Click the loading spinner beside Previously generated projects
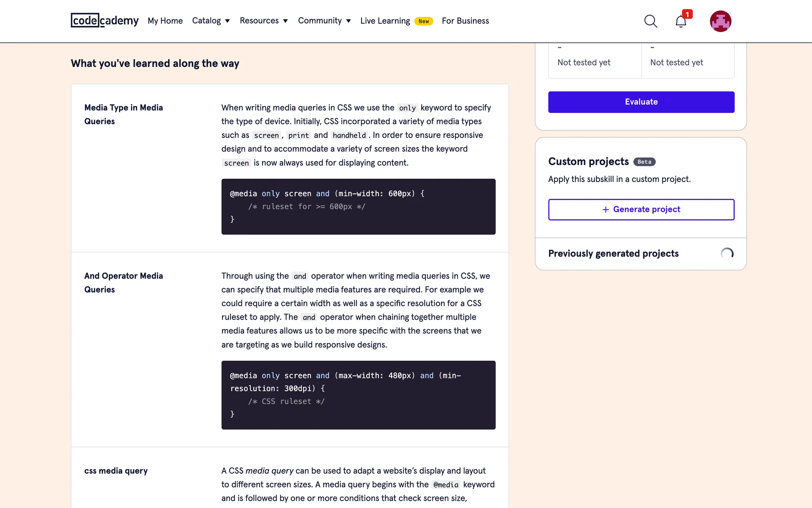The height and width of the screenshot is (508, 812). tap(727, 254)
